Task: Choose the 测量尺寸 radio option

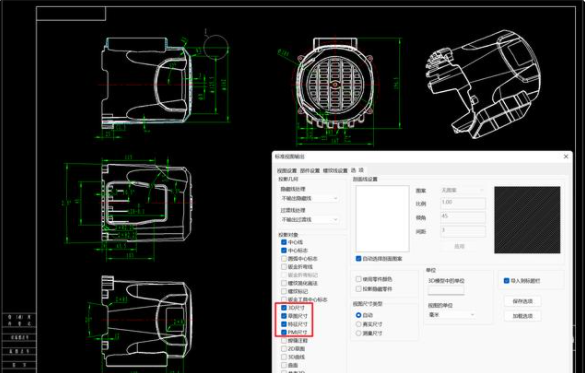Action: tap(358, 333)
